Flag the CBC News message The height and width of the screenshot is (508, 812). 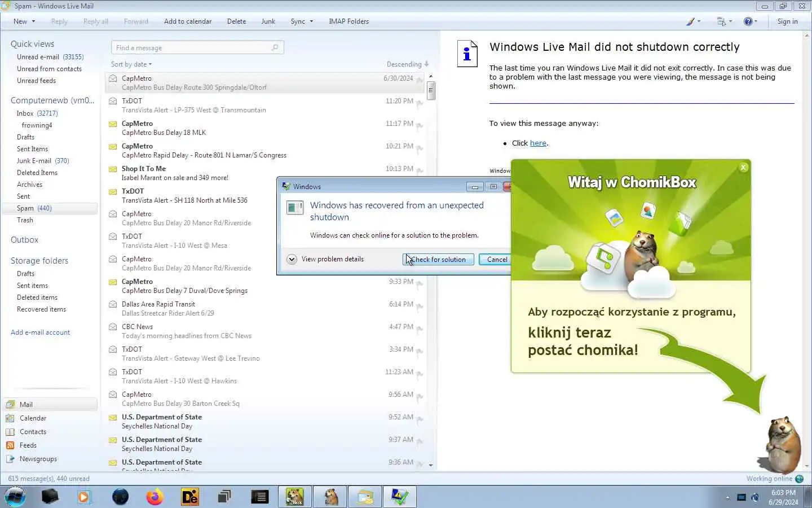(420, 329)
